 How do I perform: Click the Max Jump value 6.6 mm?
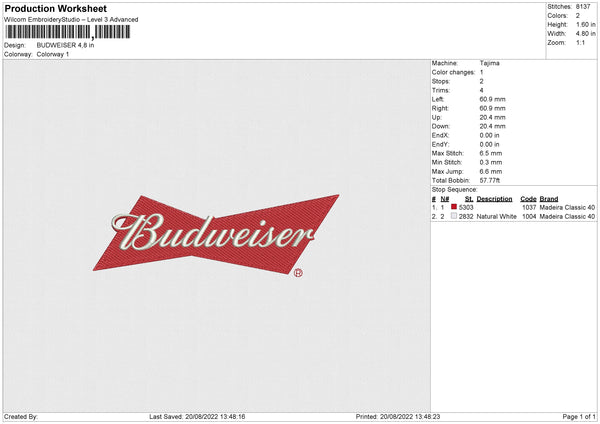[x=491, y=172]
